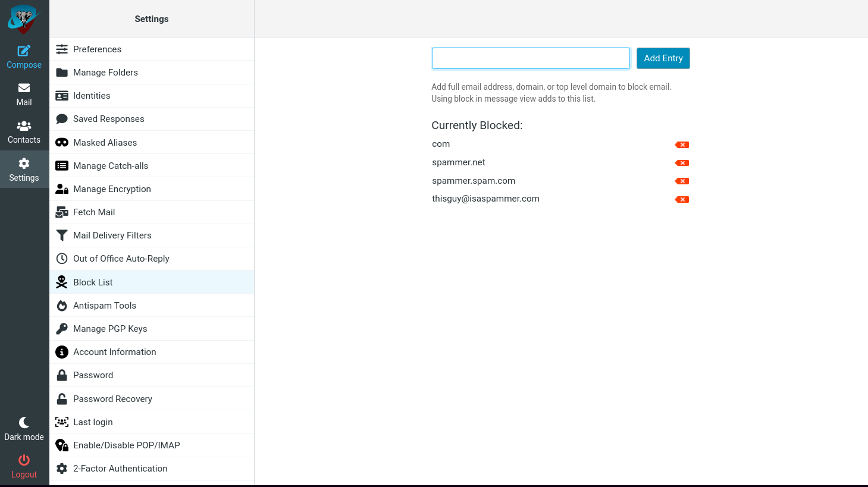Click the Masked Aliases mask icon
The width and height of the screenshot is (868, 487).
coord(62,143)
